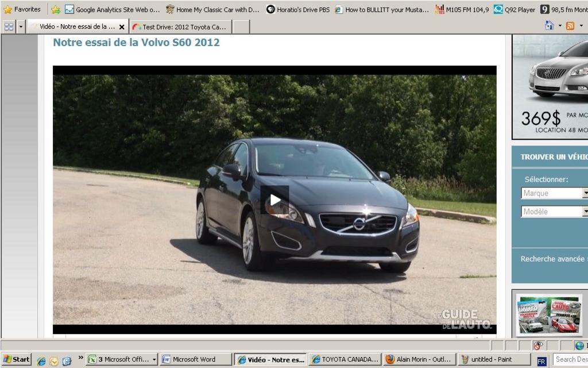Open Horatio's Drive PBS bookmark

point(297,9)
